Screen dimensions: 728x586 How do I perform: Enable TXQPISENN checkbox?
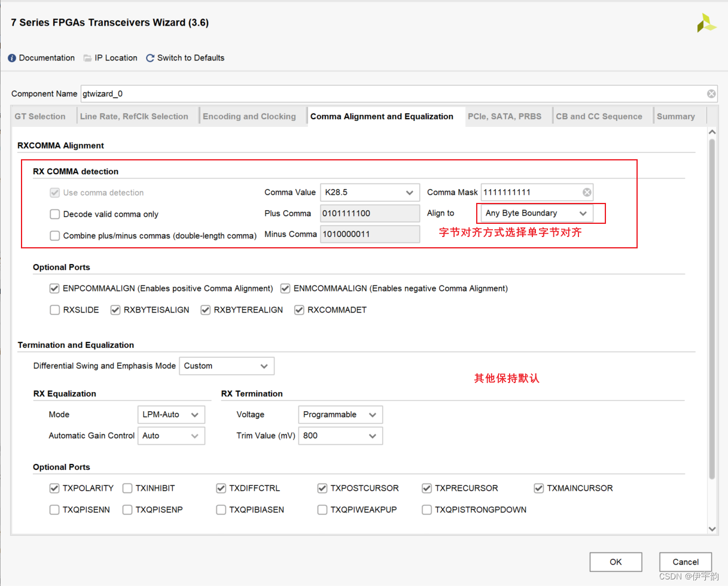point(55,510)
